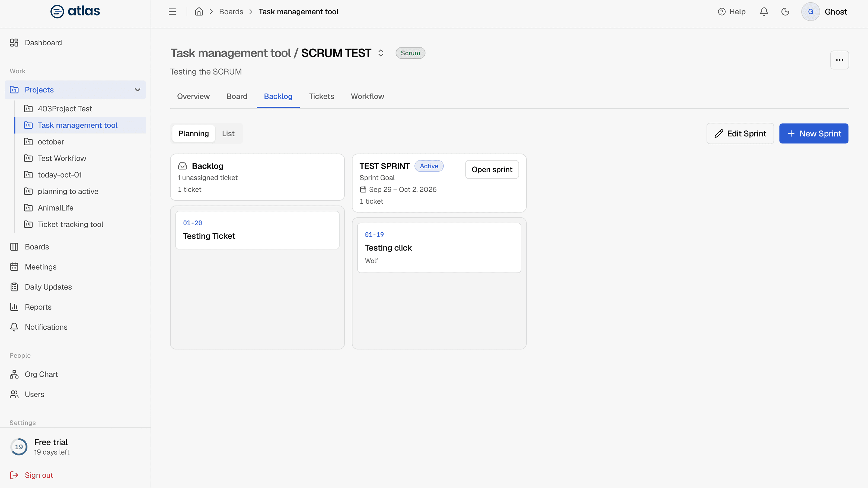
Task: Click Sign out
Action: click(32, 475)
